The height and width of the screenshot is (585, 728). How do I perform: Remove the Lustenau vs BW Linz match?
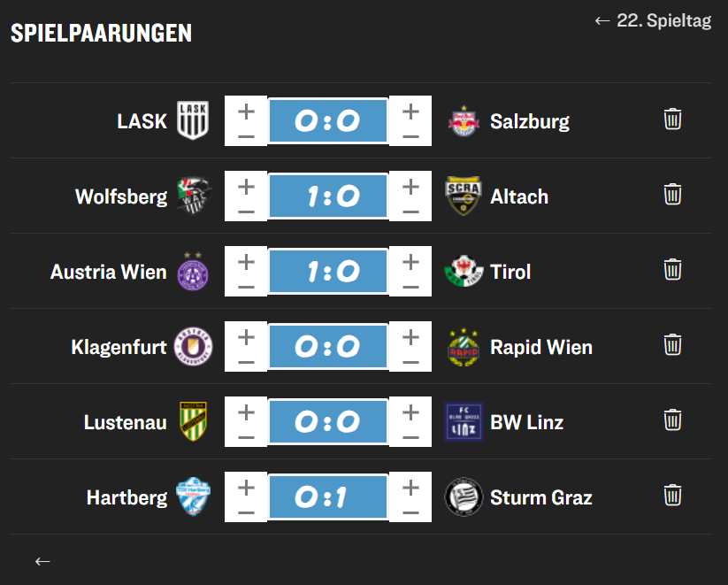point(672,420)
